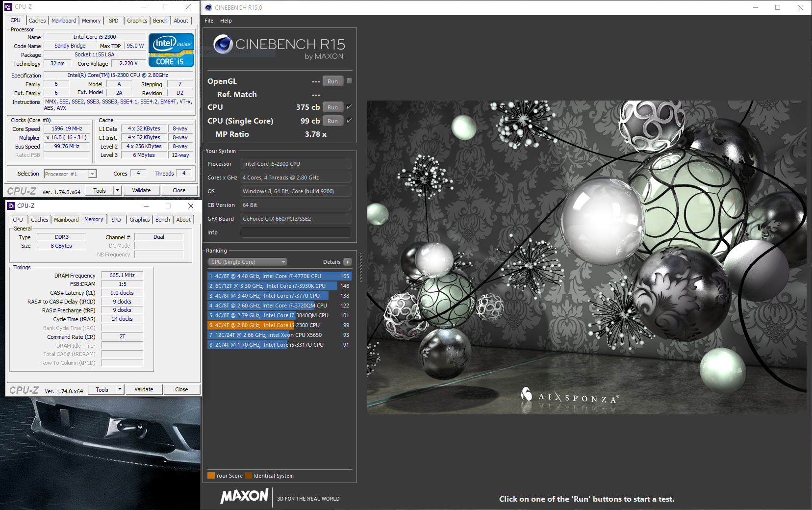Click the MAXON logo at the bottom

244,496
